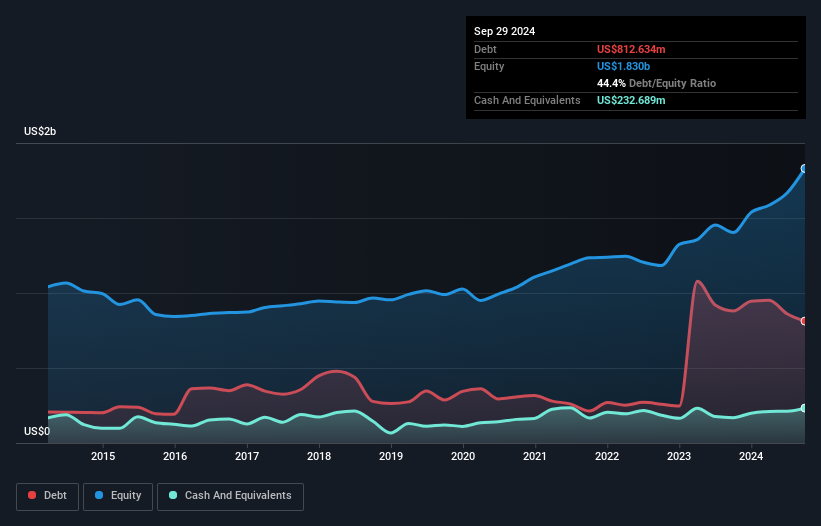Toggle the Debt series in the legend
This screenshot has width=821, height=526.
coord(48,496)
